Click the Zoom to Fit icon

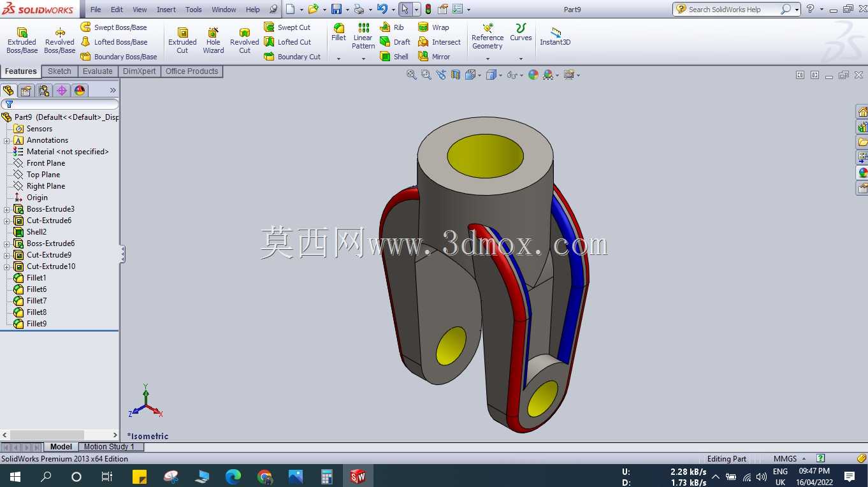coord(412,75)
